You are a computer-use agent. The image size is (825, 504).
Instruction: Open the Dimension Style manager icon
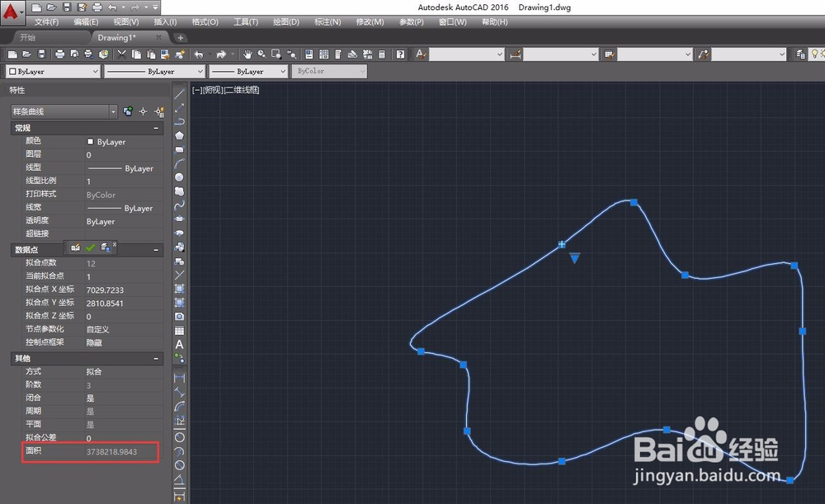click(515, 54)
